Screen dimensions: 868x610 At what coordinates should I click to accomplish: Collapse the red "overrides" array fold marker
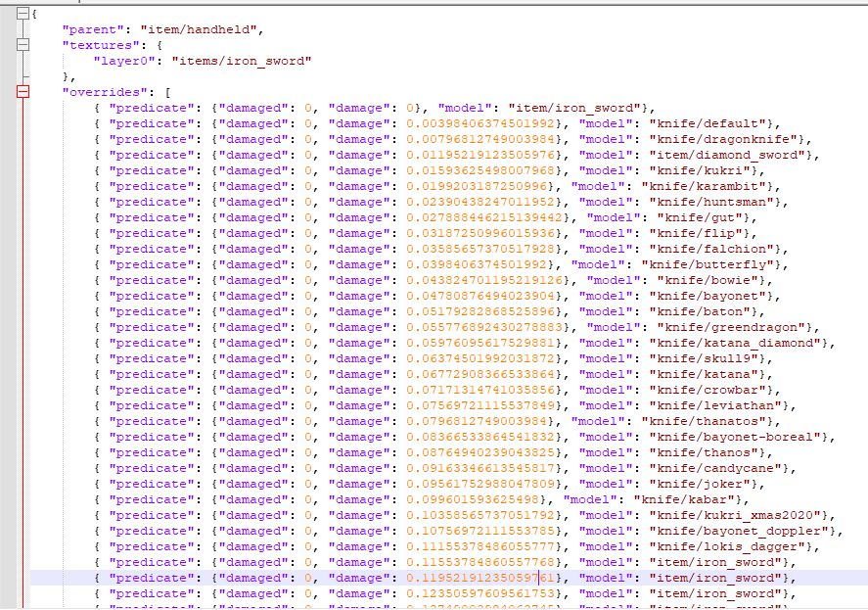[23, 92]
